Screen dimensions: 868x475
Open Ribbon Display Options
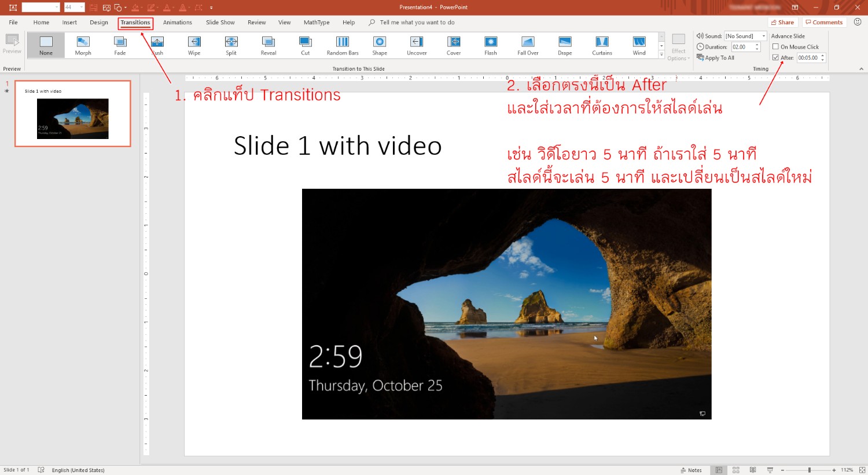click(x=795, y=8)
